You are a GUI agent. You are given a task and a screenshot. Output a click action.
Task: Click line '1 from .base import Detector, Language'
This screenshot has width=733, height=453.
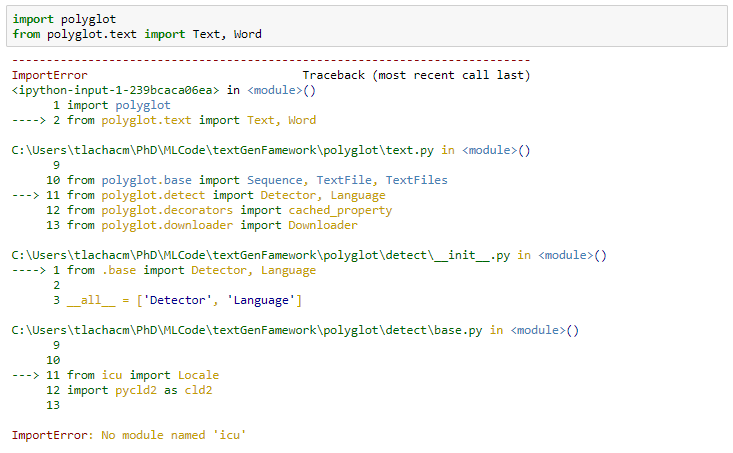click(164, 270)
